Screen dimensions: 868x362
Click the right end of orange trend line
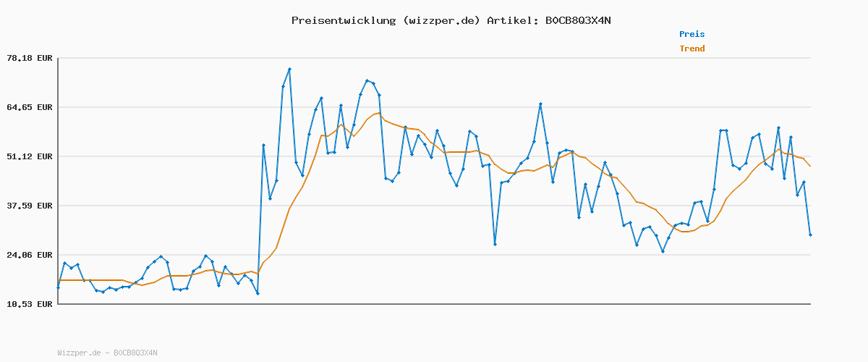point(810,167)
